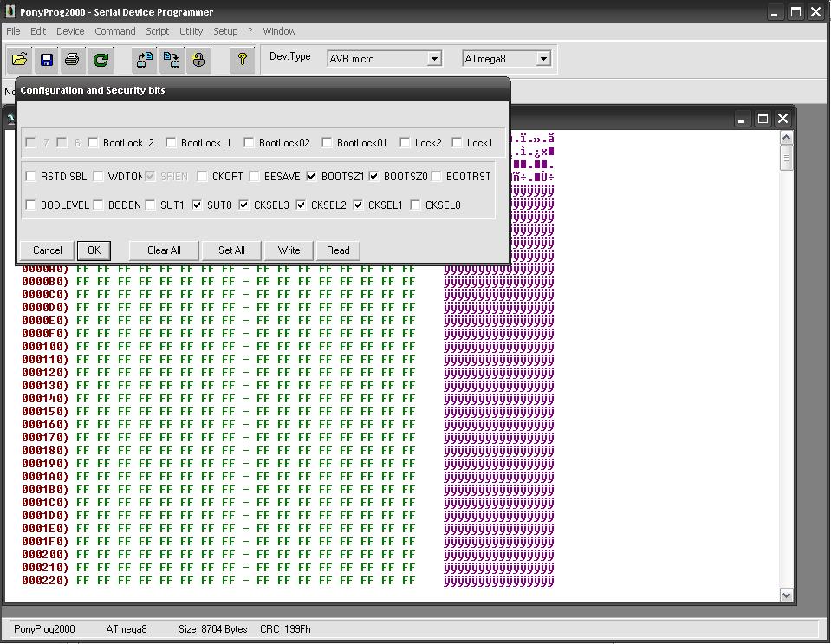Uncheck the BOOTSZ0 checkbox
Screen dimensions: 831x644
373,177
